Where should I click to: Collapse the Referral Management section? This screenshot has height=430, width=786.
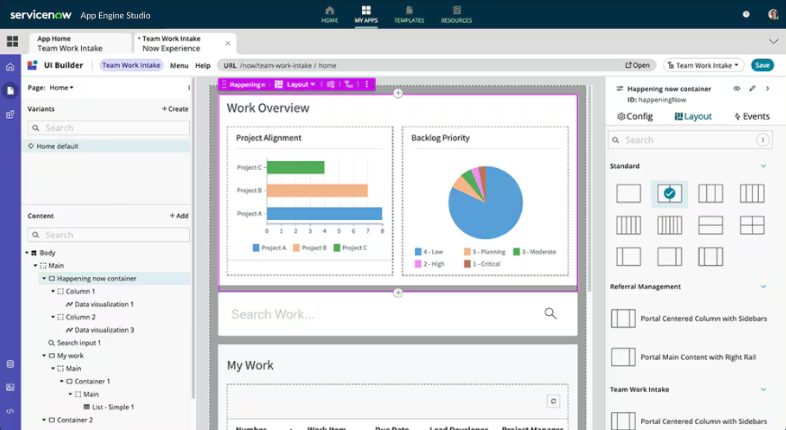(x=763, y=287)
